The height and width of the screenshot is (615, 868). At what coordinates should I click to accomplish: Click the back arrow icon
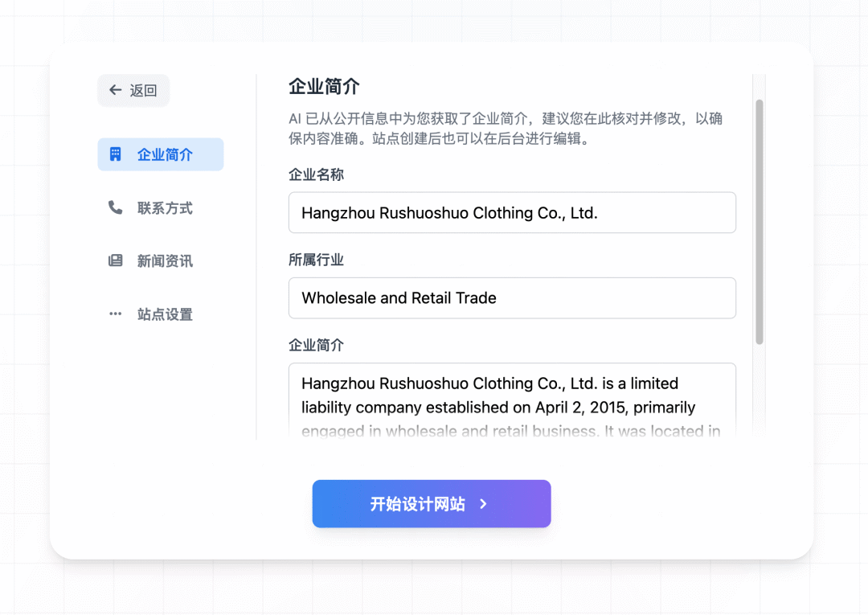tap(116, 90)
